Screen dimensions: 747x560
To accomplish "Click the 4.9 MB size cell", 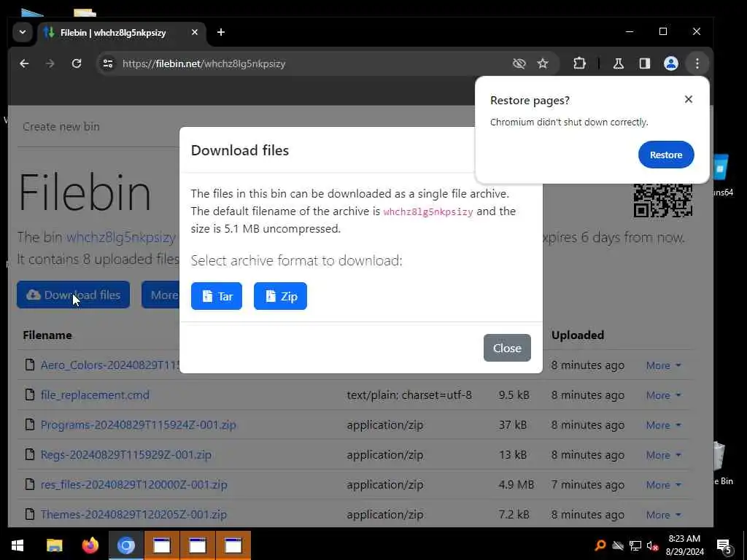I will pos(516,484).
